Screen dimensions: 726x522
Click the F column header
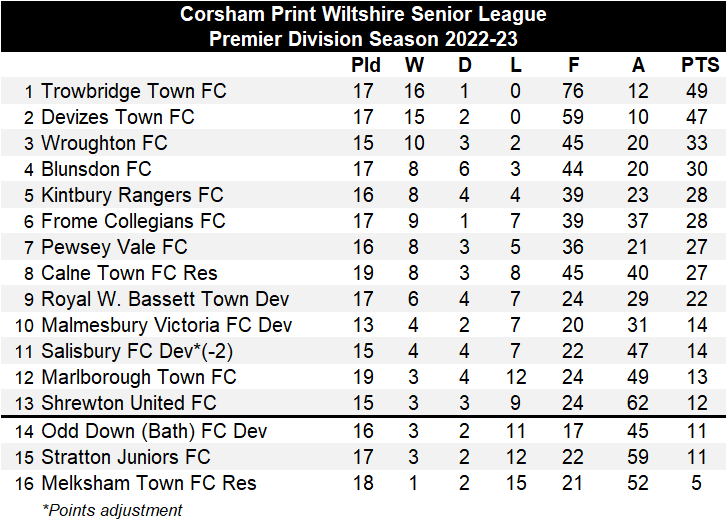(573, 65)
